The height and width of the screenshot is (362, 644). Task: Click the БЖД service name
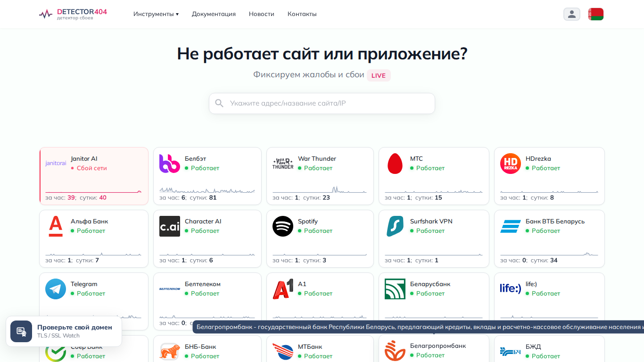coord(533,347)
